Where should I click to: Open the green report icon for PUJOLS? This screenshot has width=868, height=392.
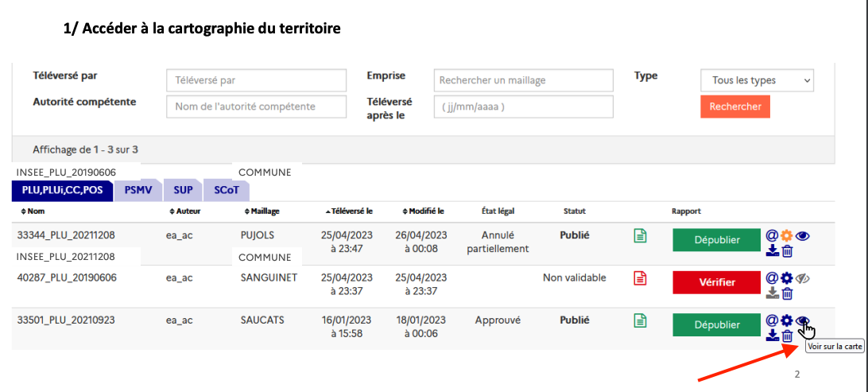click(640, 236)
